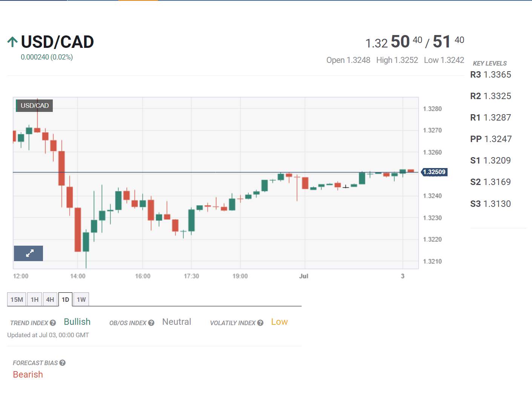
Task: Switch chart to 4H timeframe
Action: (50, 300)
